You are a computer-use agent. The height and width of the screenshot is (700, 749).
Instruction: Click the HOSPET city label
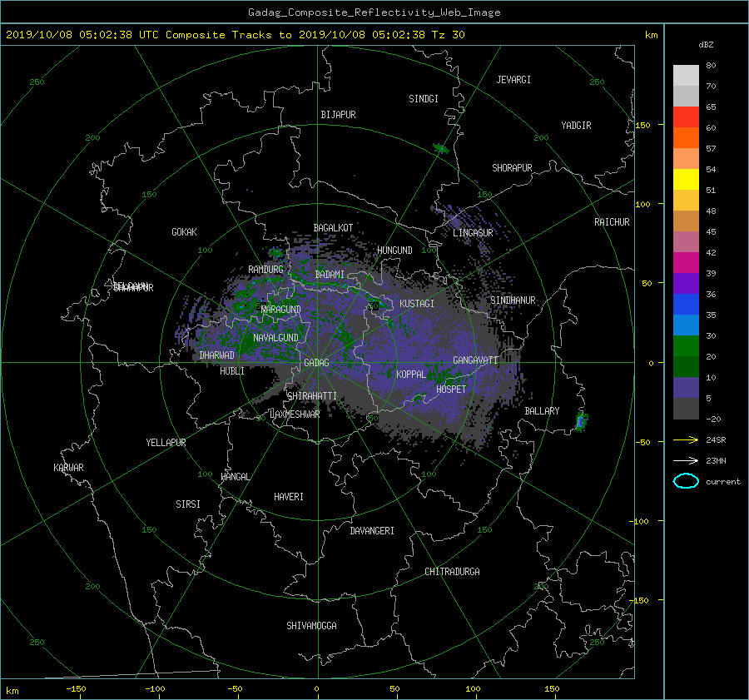click(x=451, y=390)
